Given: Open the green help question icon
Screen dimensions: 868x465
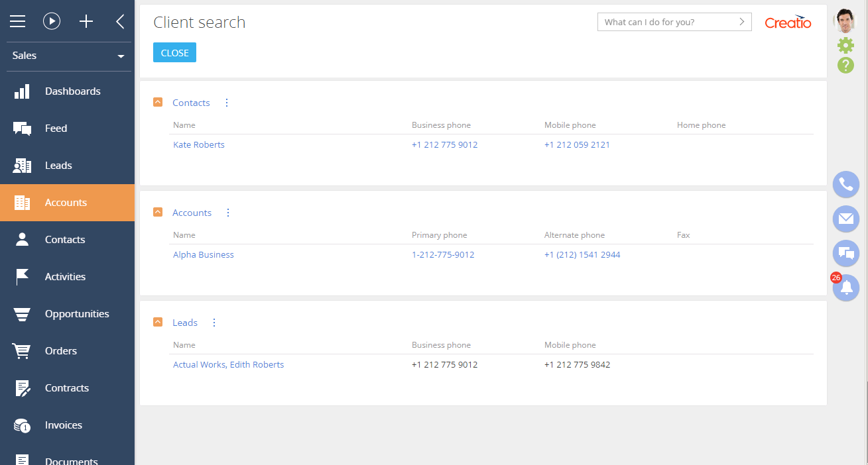Looking at the screenshot, I should [x=845, y=65].
